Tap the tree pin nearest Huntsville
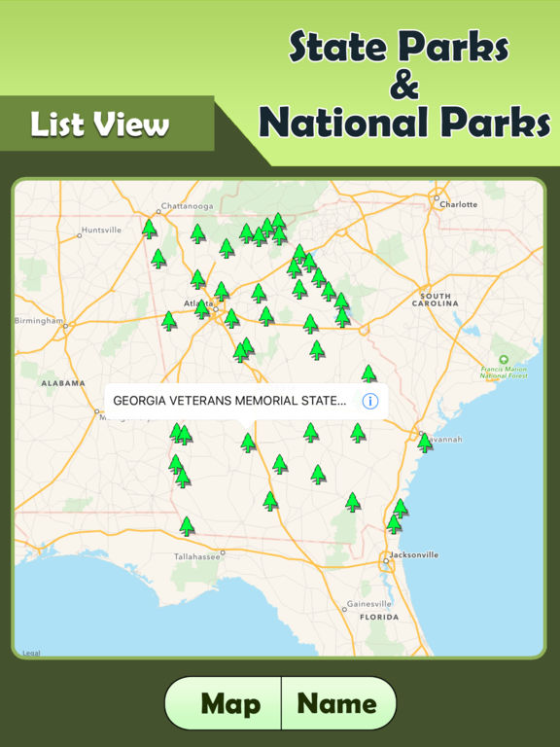 click(149, 229)
